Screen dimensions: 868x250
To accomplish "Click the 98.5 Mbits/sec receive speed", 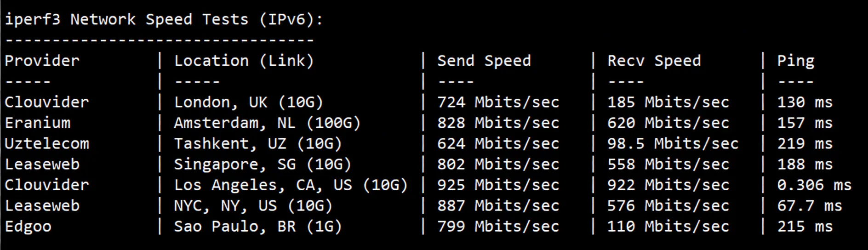I will coord(673,143).
